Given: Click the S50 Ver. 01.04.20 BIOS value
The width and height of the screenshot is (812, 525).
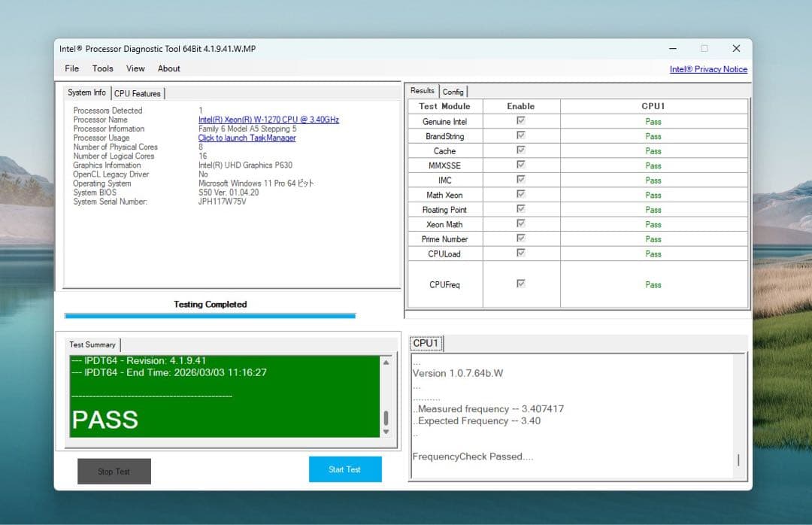Looking at the screenshot, I should click(229, 193).
